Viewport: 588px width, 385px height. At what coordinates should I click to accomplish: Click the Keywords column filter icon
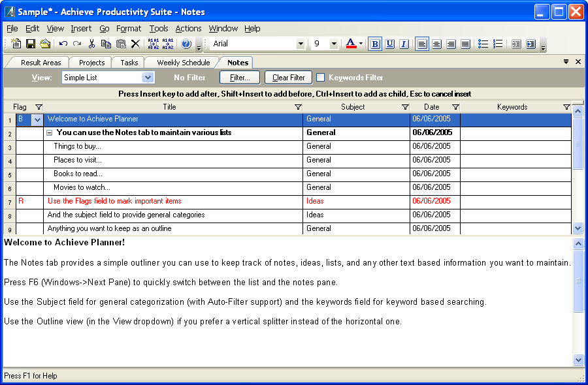[566, 107]
